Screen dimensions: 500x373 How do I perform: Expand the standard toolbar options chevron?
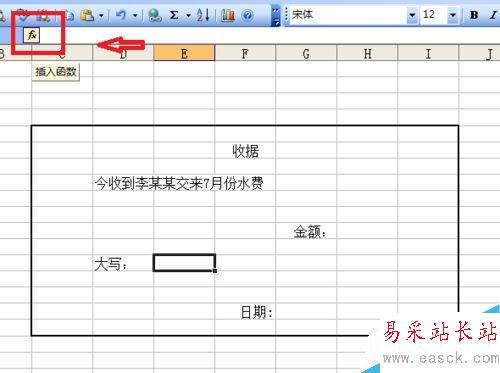(x=276, y=15)
